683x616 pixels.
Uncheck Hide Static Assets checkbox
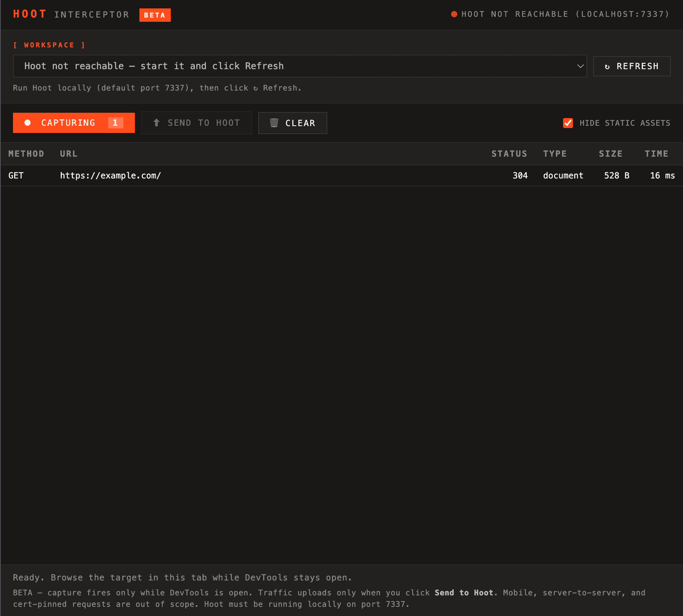click(568, 123)
